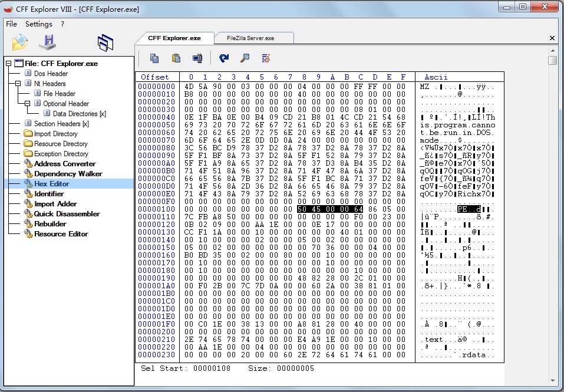
Task: Collapse the File: CFF Explorer.exe tree root
Action: click(8, 64)
